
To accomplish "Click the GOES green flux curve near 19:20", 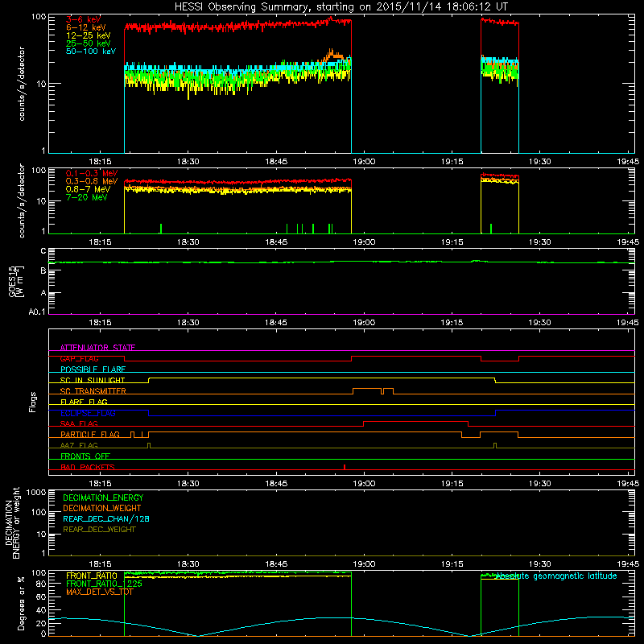I will (x=477, y=261).
